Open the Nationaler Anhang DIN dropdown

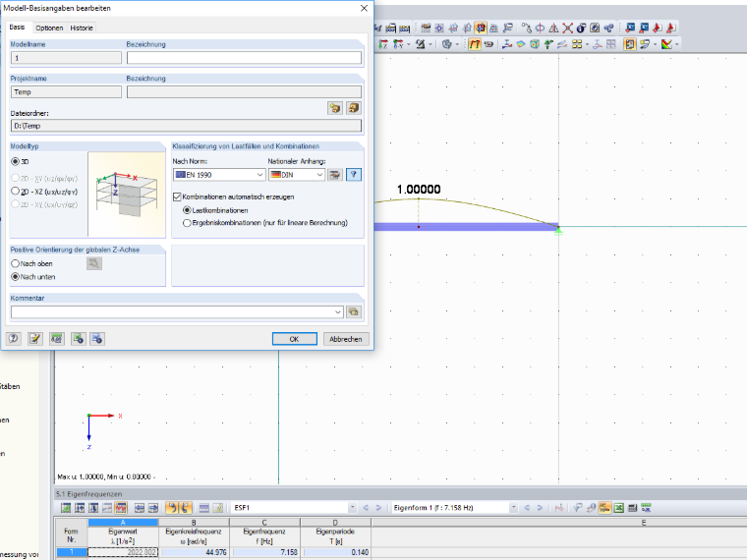[296, 175]
